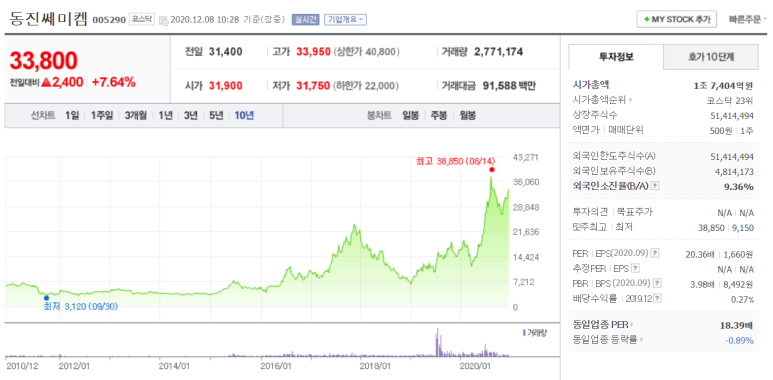Click help icon beside 배당수익률 2019.12

pos(658,298)
